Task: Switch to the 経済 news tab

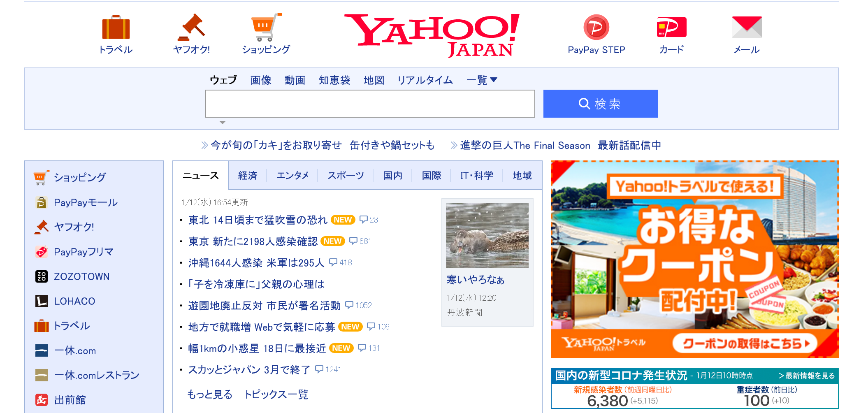Action: coord(248,176)
